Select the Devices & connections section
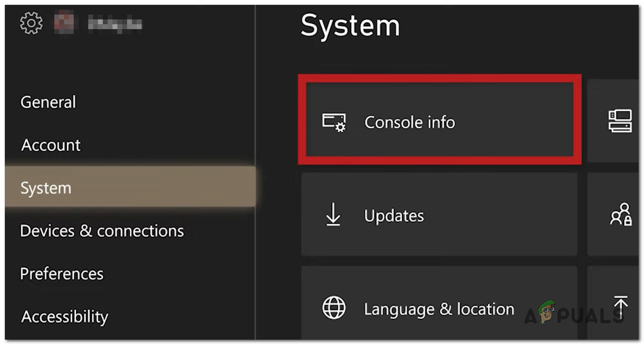Screen dimensions: 644x345 coord(101,231)
